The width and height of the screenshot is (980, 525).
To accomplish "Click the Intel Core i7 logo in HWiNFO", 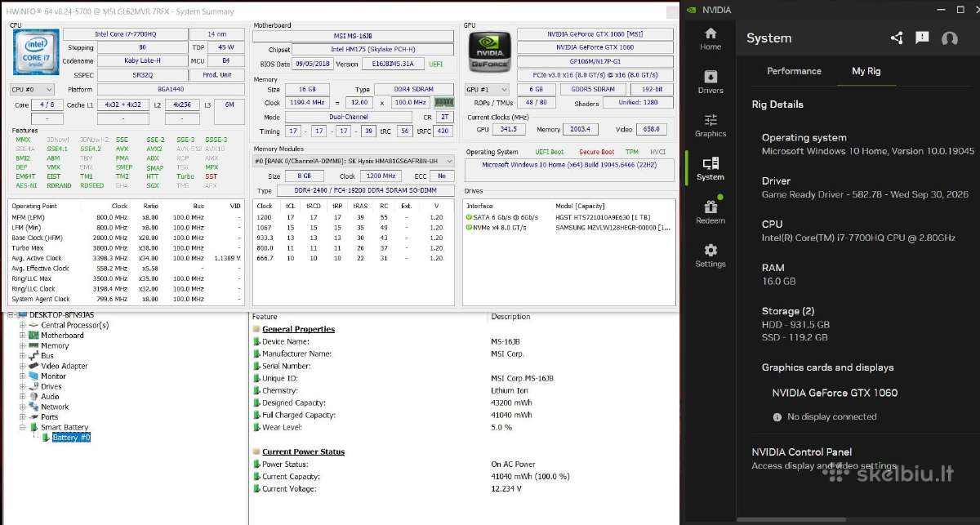I will point(36,51).
